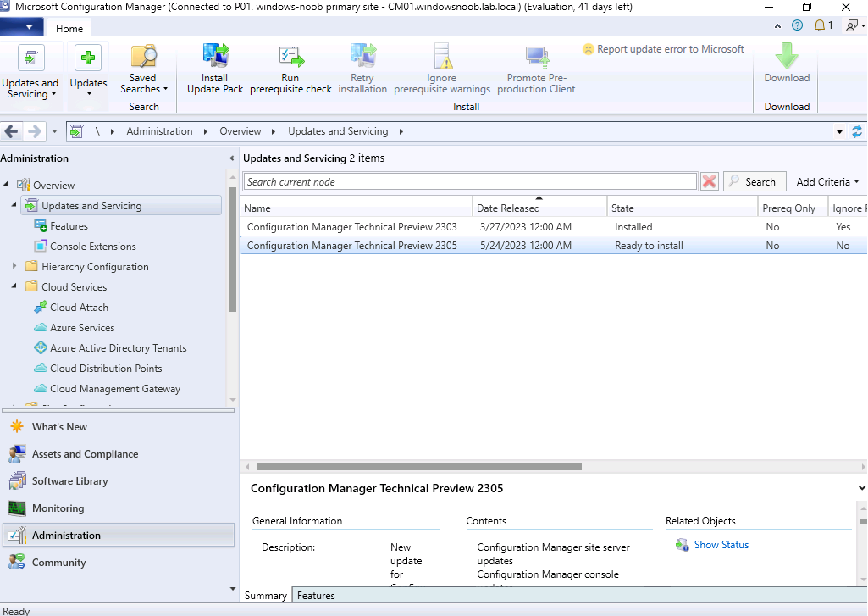
Task: Click the green Download arrow icon
Action: click(787, 57)
